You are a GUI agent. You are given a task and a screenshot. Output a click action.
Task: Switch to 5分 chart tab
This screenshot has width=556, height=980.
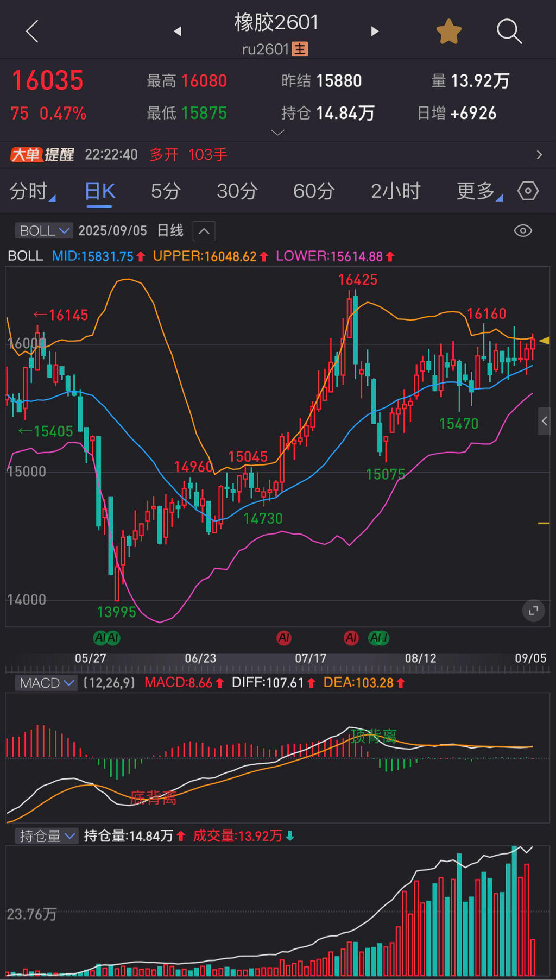(166, 191)
